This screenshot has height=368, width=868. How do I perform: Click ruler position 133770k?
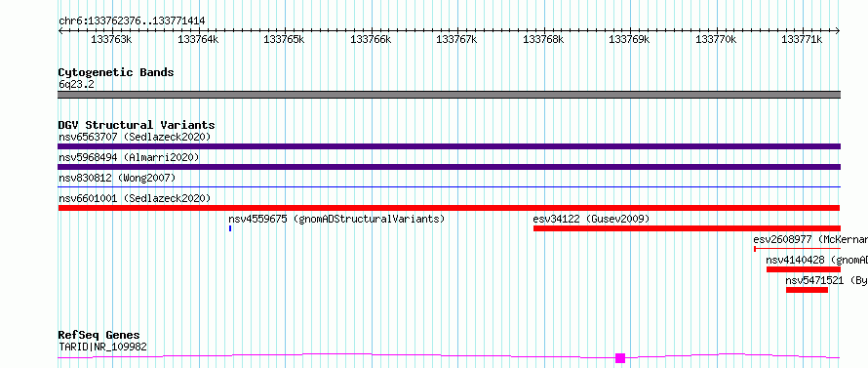pyautogui.click(x=716, y=39)
